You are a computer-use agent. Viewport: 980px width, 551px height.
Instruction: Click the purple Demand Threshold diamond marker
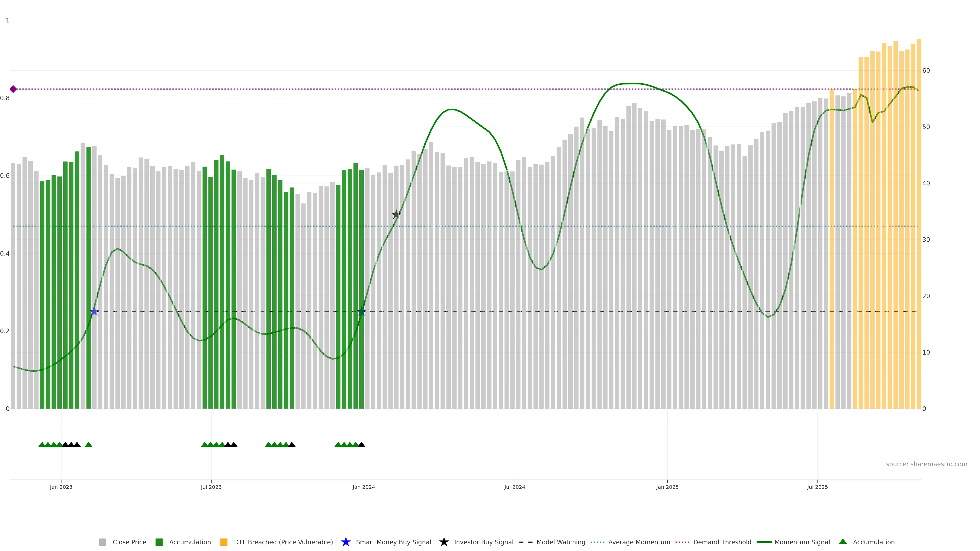click(13, 89)
